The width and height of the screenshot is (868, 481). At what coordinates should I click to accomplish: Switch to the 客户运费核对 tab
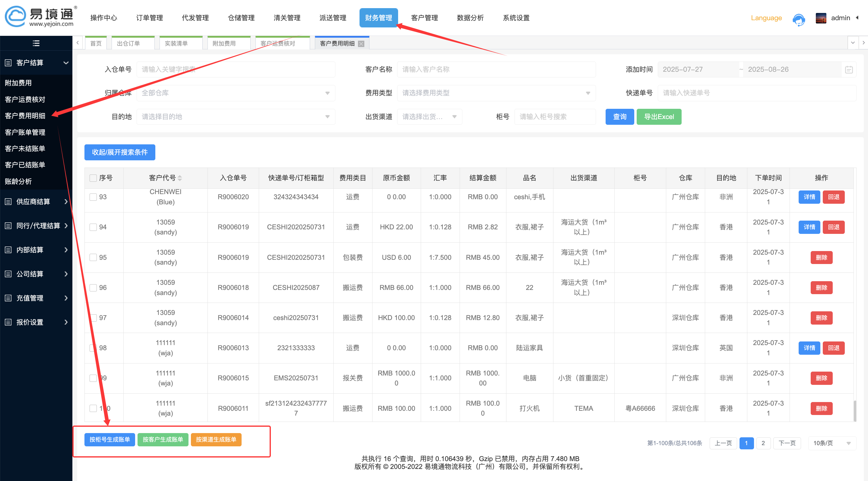click(x=282, y=43)
